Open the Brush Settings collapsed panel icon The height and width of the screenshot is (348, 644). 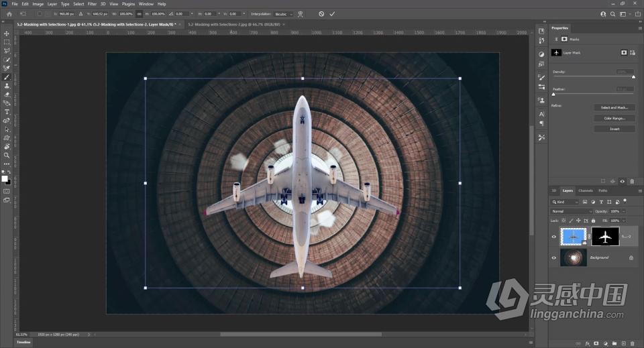[541, 77]
